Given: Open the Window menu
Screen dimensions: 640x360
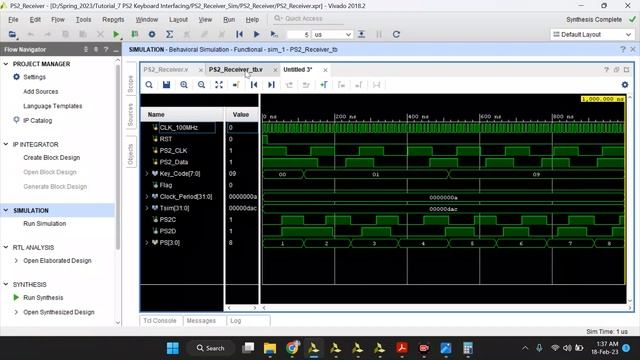Looking at the screenshot, I should click(147, 20).
